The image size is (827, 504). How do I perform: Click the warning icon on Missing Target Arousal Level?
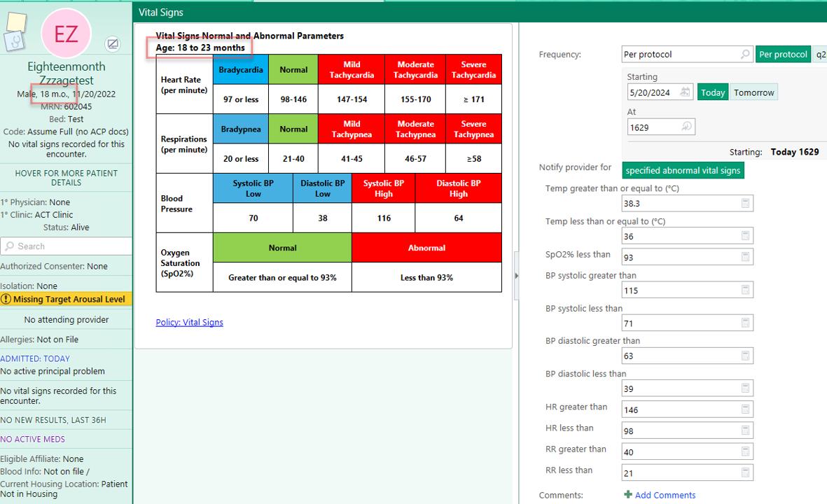[x=6, y=299]
